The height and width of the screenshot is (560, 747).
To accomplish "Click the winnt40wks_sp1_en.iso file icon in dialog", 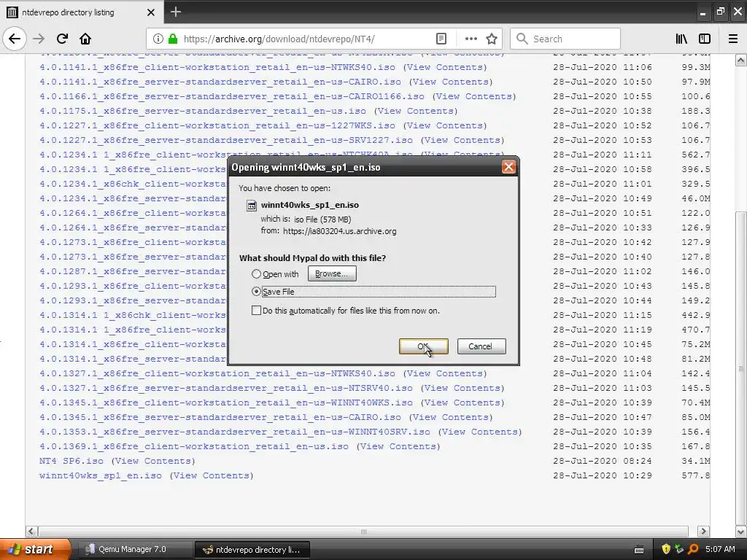I will (x=251, y=205).
